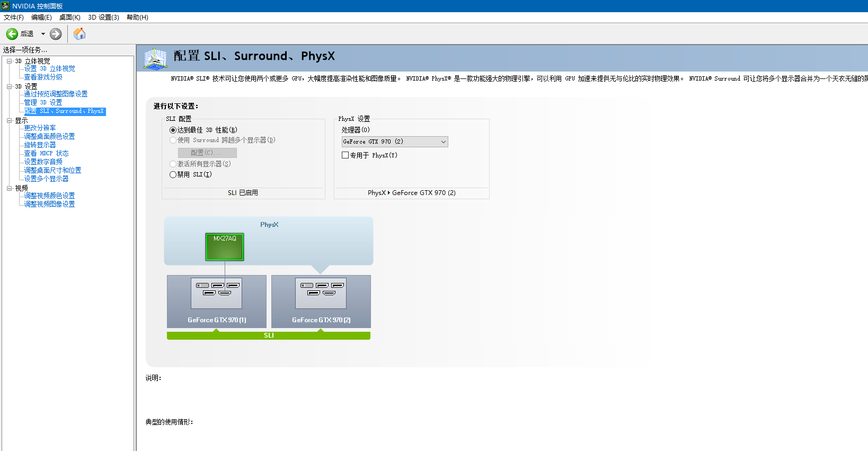Screen dimensions: 868x451
Task: Select 使用 Surround 跨越多个显示器 radio button
Action: [x=173, y=140]
